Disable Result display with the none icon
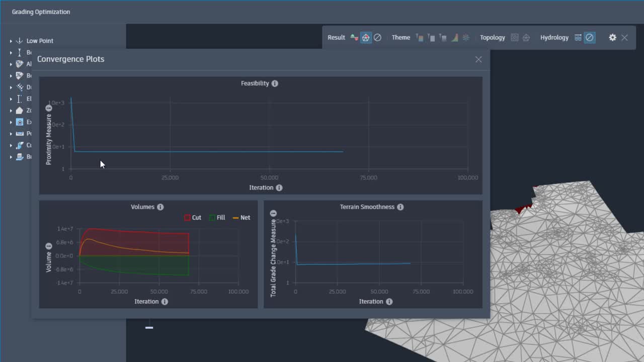 click(x=377, y=38)
